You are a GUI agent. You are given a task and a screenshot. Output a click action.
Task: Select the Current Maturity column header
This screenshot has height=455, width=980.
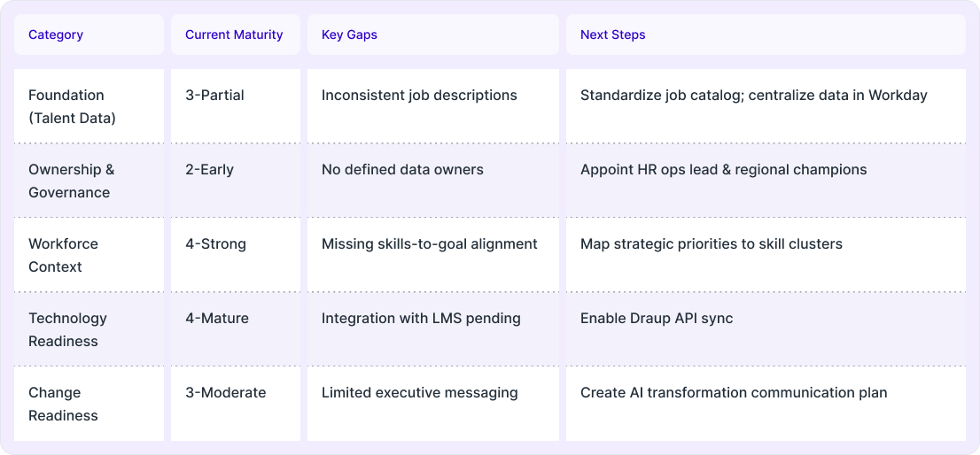click(236, 35)
